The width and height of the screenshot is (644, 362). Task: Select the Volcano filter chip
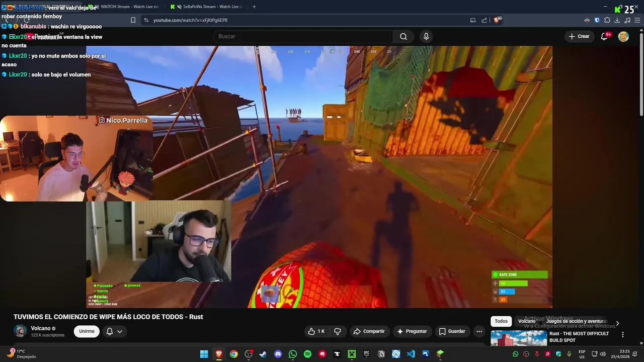click(527, 321)
